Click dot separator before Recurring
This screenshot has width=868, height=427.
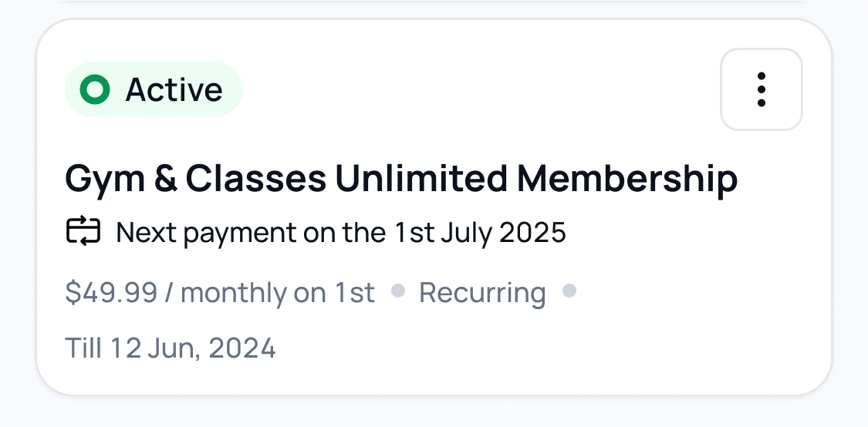(398, 291)
